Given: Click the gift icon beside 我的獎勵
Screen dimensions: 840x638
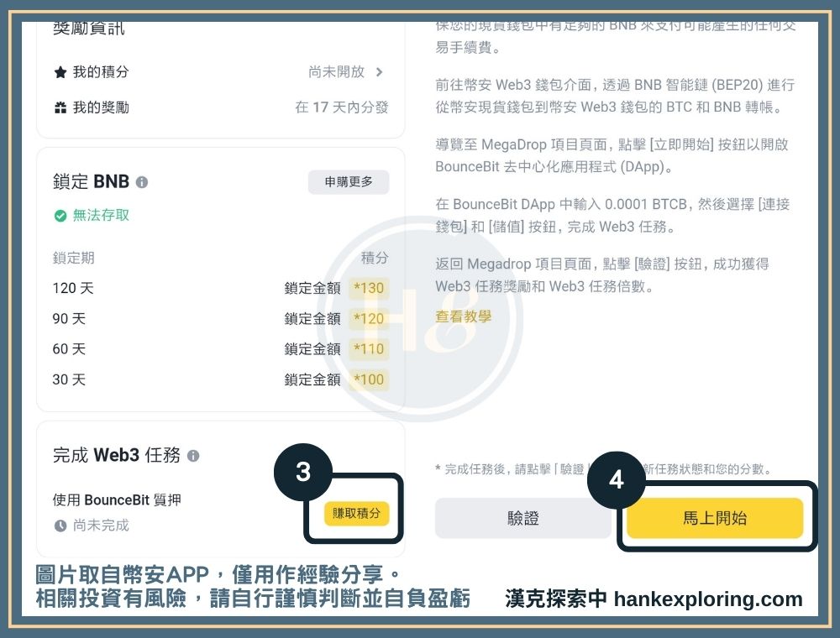Looking at the screenshot, I should [x=60, y=107].
